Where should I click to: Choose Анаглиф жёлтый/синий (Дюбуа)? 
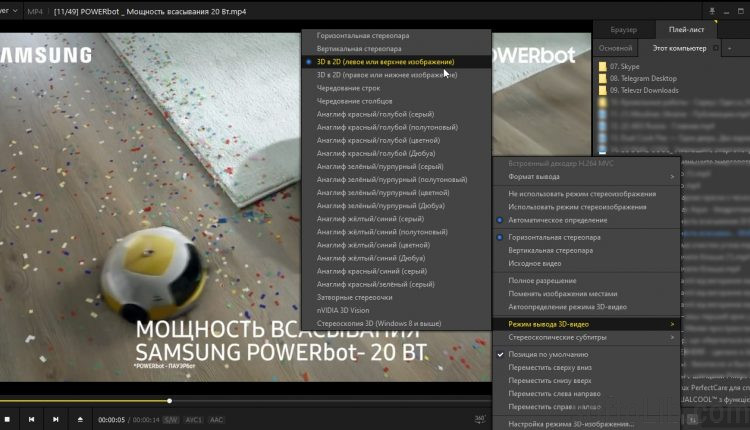pos(397,258)
